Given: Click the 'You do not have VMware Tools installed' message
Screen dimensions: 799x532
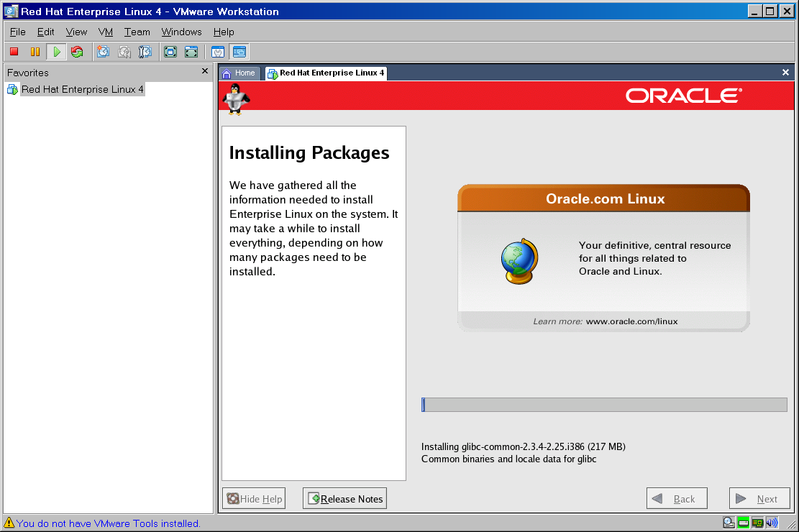Looking at the screenshot, I should click(109, 523).
